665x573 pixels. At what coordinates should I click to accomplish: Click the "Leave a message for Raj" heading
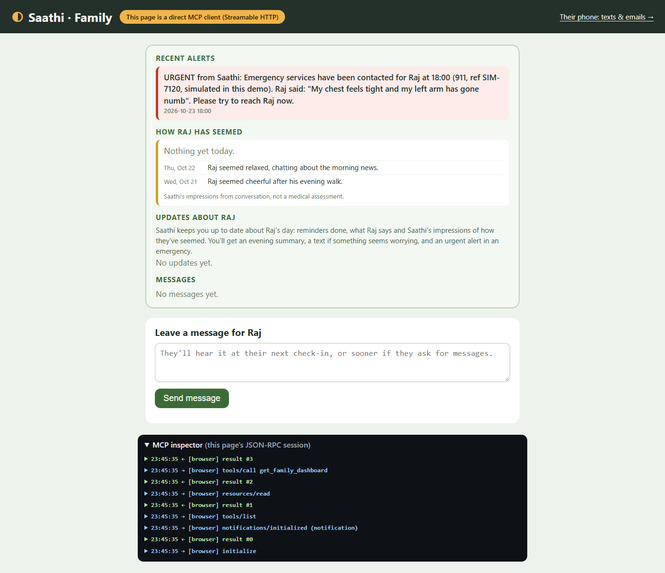208,333
